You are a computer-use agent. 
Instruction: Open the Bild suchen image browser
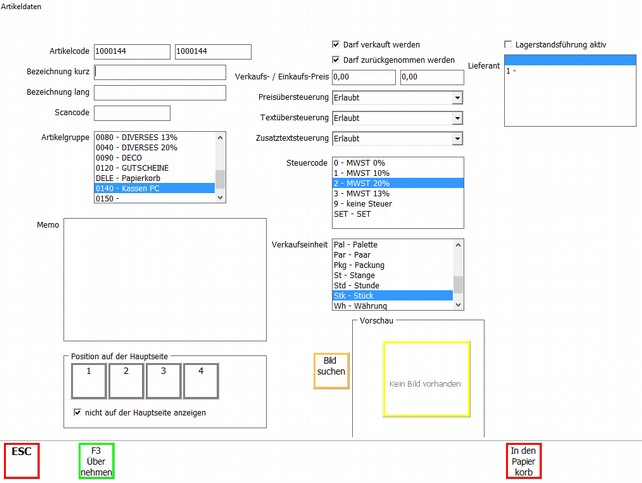[x=331, y=370]
